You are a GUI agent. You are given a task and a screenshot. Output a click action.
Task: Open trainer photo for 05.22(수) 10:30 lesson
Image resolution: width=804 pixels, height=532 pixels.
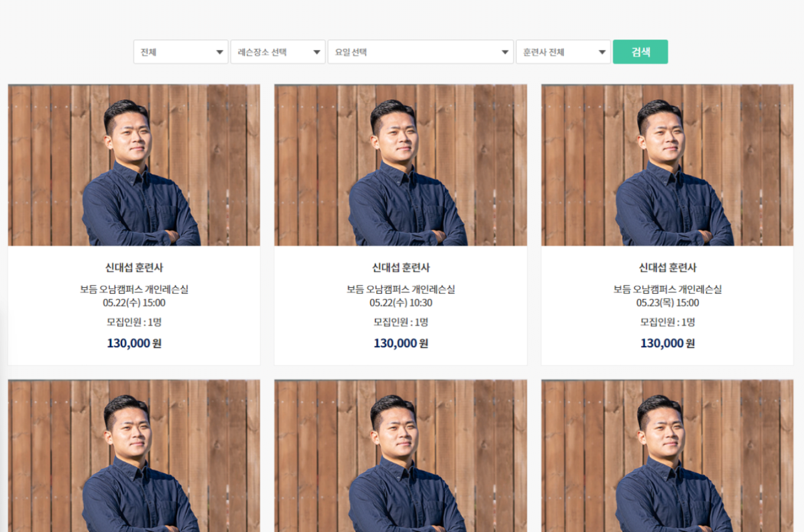[400, 165]
